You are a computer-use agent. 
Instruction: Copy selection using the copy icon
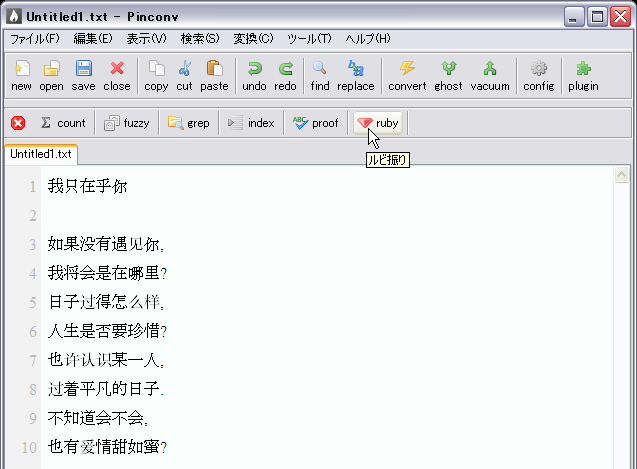tap(156, 76)
